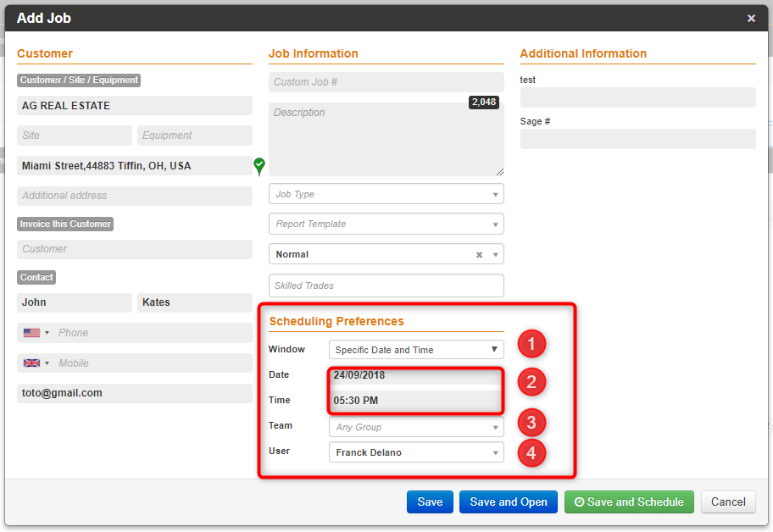This screenshot has height=532, width=773.
Task: Click the Invoice this Customer label
Action: point(65,224)
